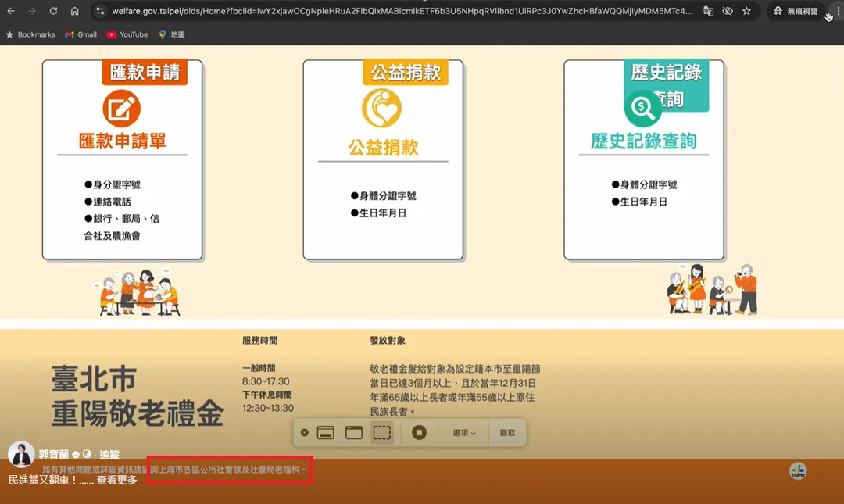Click the 發放對象 heading
This screenshot has height=504, width=844.
tap(388, 341)
